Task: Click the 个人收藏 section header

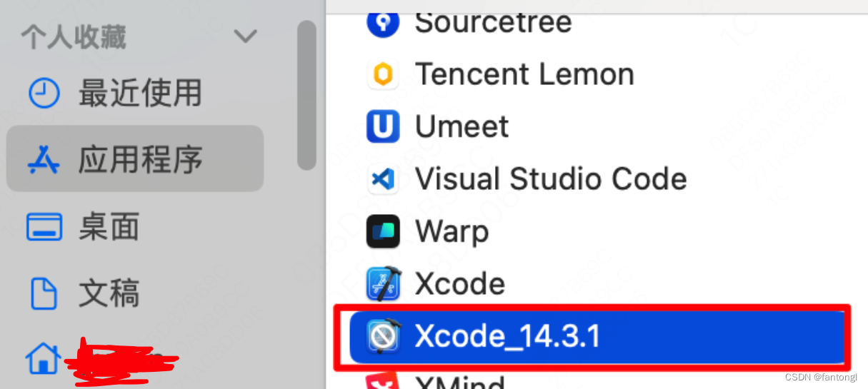Action: [x=74, y=37]
